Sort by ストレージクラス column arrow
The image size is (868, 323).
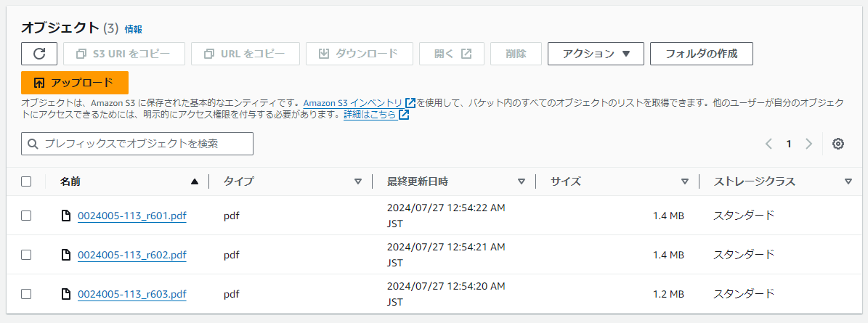coord(848,181)
